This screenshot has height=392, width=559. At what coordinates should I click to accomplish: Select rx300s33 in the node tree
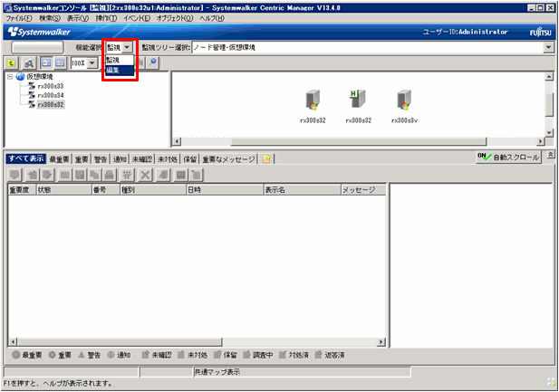[x=51, y=86]
